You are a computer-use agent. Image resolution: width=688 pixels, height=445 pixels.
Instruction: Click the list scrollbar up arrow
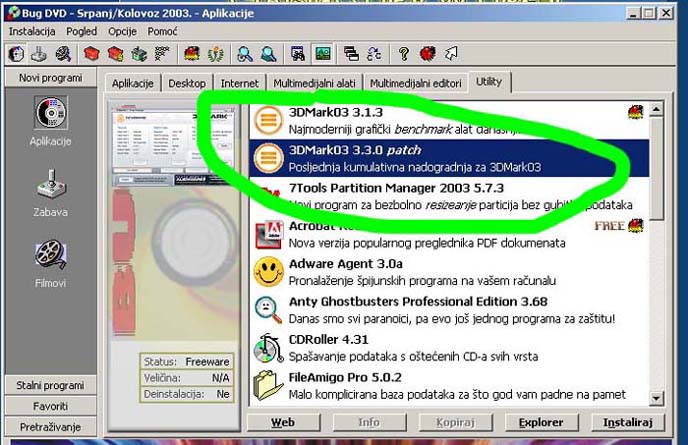656,109
